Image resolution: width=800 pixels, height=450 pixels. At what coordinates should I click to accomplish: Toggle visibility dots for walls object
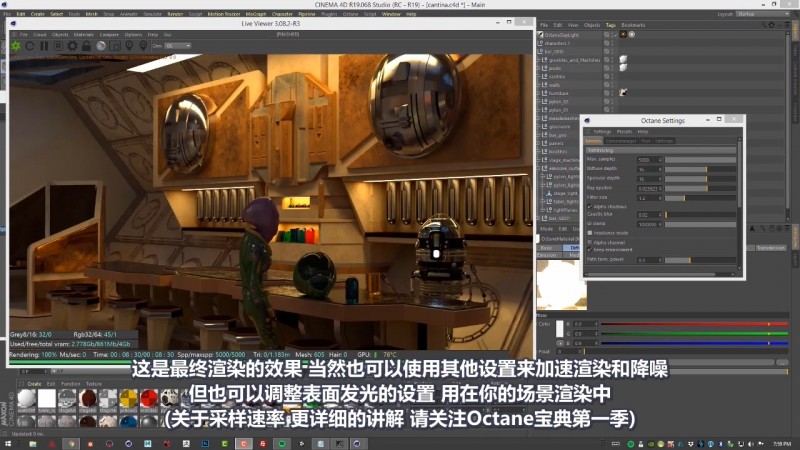point(612,85)
